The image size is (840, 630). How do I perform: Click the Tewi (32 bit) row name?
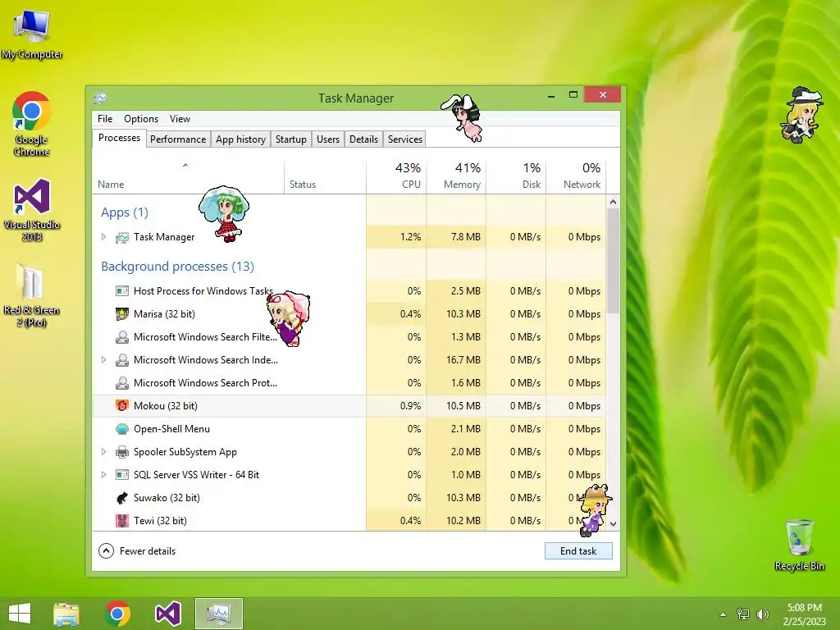click(x=160, y=521)
